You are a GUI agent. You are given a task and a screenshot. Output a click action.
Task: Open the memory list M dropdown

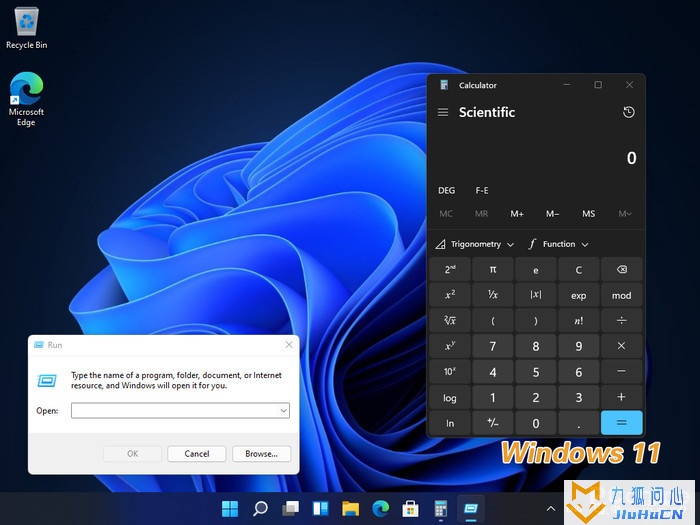pos(625,214)
